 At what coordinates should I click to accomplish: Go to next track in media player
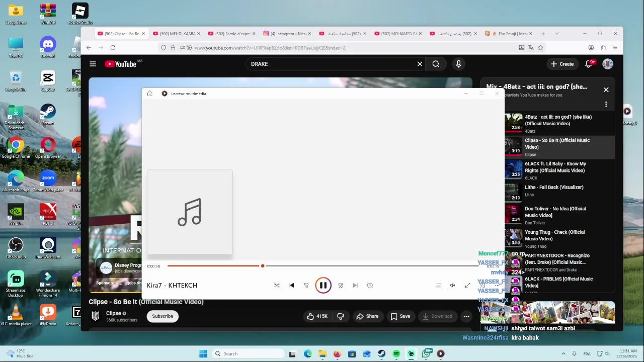pyautogui.click(x=355, y=285)
